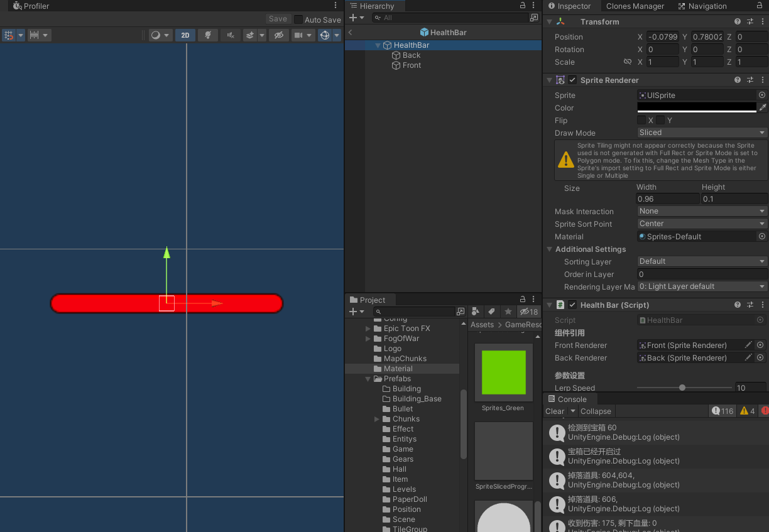769x532 pixels.
Task: Toggle Flip X checkbox
Action: click(x=641, y=120)
